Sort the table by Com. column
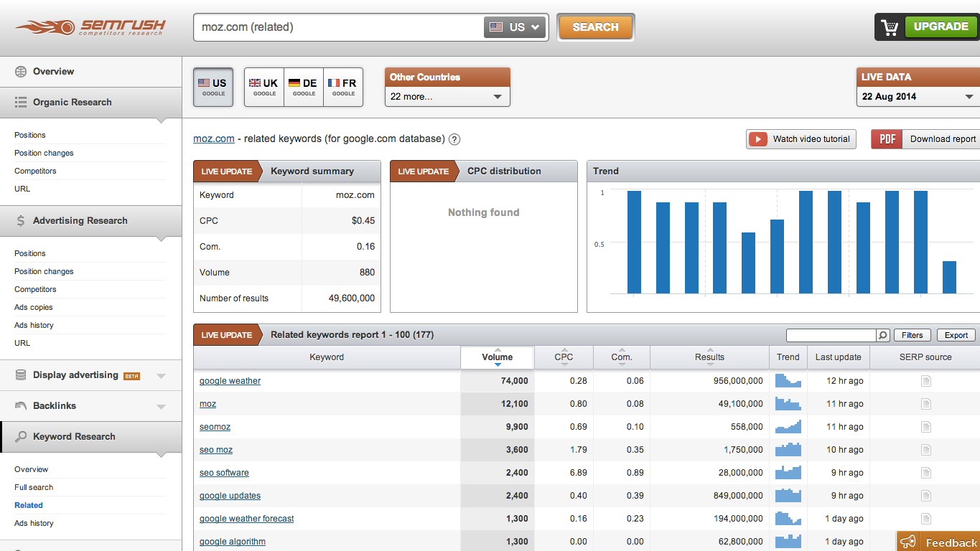This screenshot has height=551, width=980. pos(622,357)
